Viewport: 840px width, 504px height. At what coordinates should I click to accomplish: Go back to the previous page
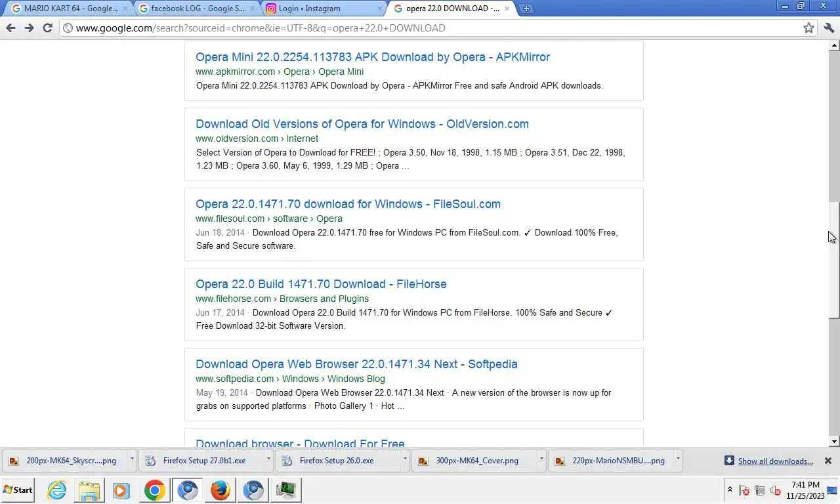10,28
